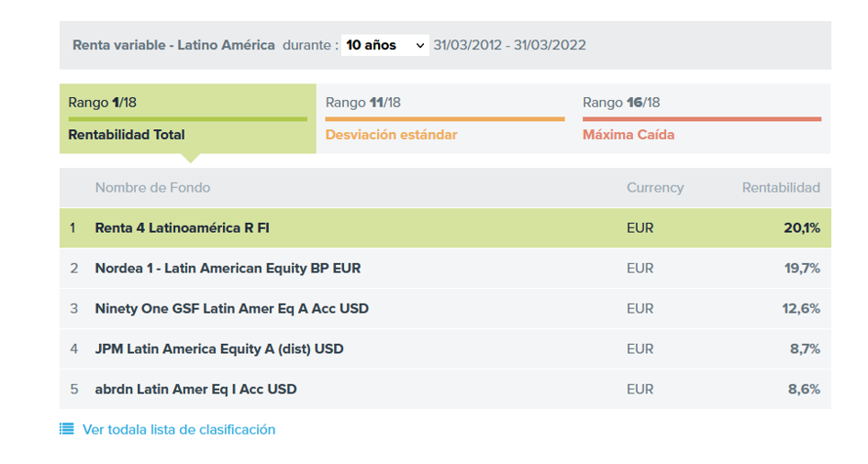Viewport: 868px width, 464px height.
Task: Open abrdn Latin Amer Eq I Acc fund
Action: point(196,390)
